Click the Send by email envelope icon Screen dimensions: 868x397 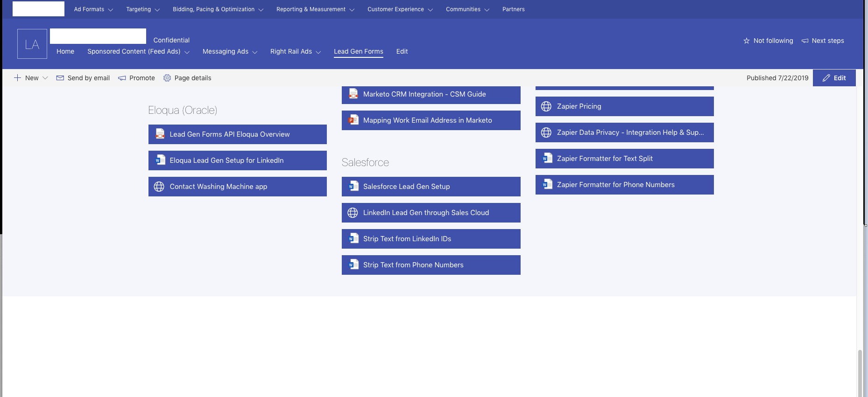point(60,78)
